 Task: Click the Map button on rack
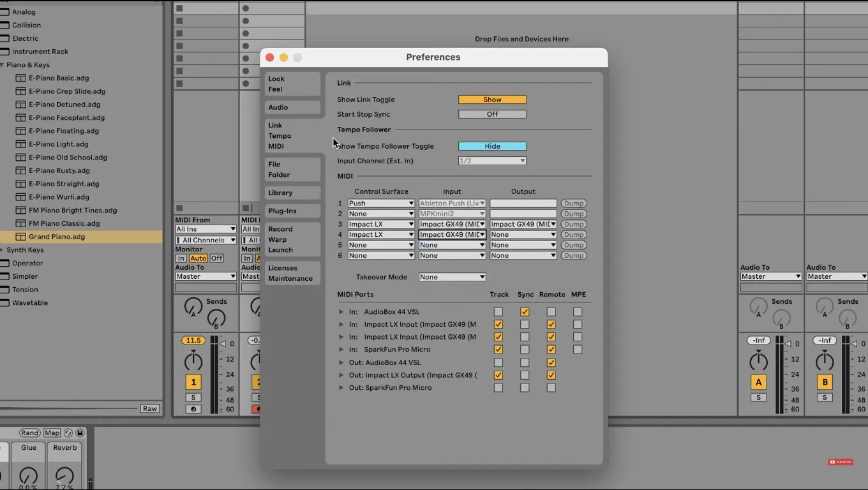click(x=52, y=433)
